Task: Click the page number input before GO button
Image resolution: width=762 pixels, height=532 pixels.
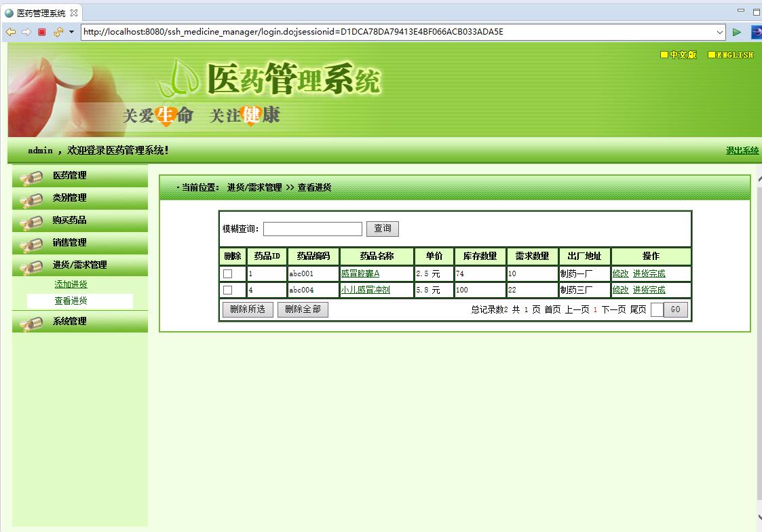Action: click(x=655, y=309)
